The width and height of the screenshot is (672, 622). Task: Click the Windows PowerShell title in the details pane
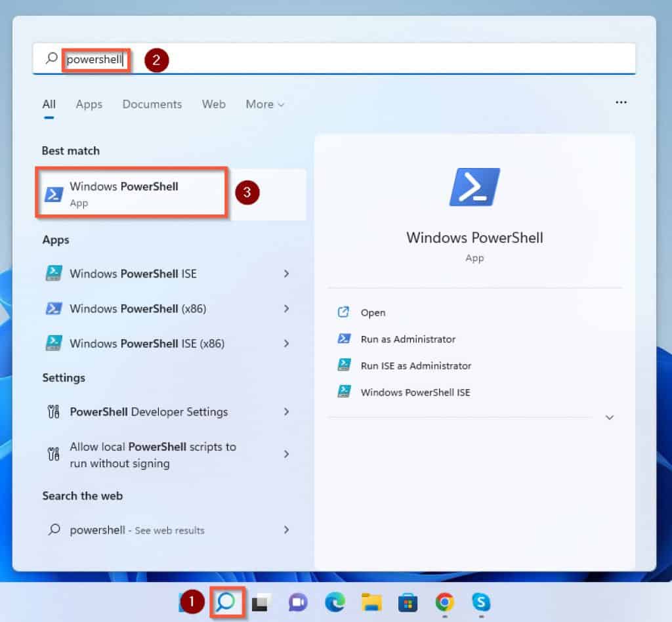pos(474,238)
